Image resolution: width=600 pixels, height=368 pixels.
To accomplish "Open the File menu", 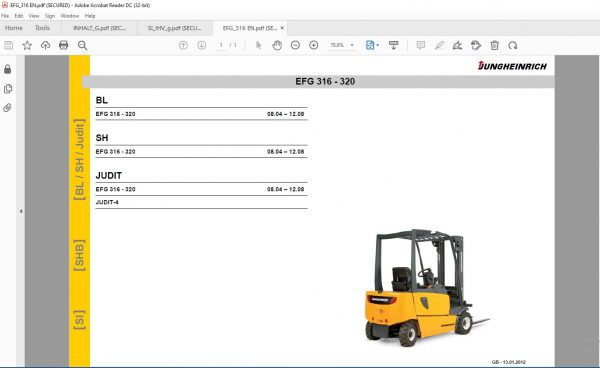I will click(x=5, y=16).
